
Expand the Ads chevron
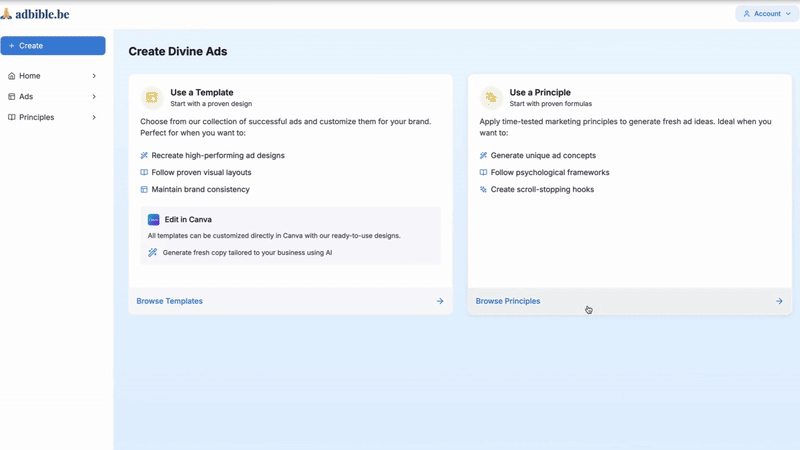tap(94, 96)
